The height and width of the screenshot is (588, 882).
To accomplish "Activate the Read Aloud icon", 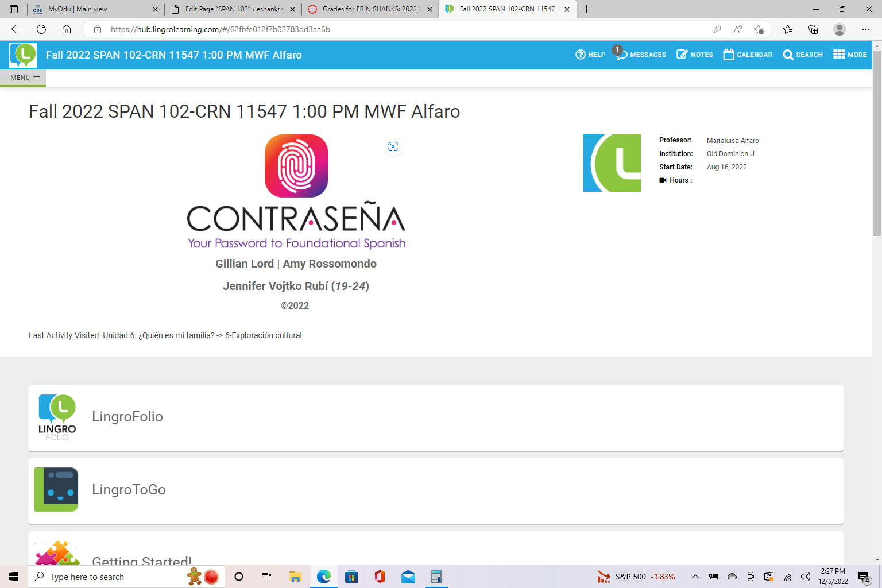I will (738, 29).
